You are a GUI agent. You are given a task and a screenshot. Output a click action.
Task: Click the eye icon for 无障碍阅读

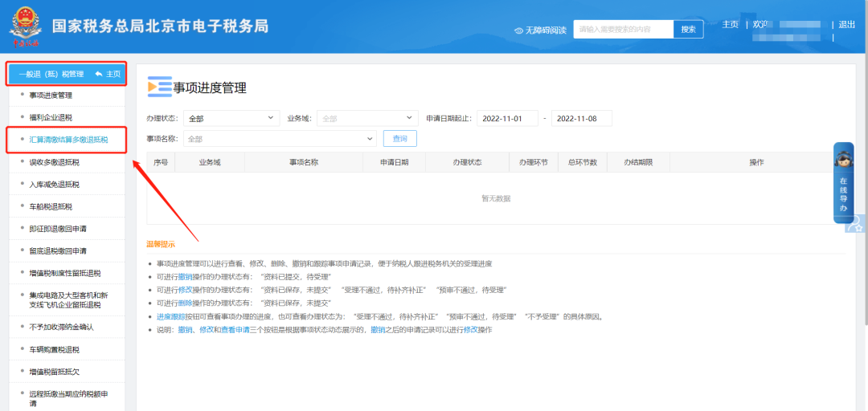coord(518,31)
